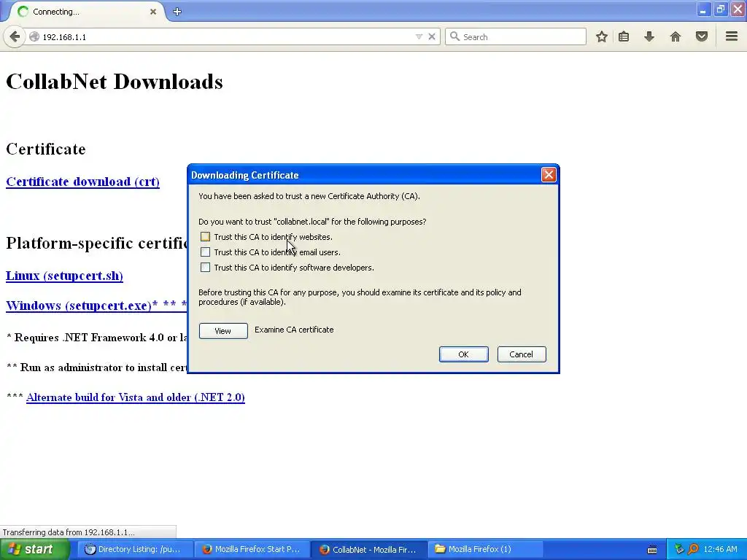
Task: Open the bookmarks list icon
Action: click(624, 36)
